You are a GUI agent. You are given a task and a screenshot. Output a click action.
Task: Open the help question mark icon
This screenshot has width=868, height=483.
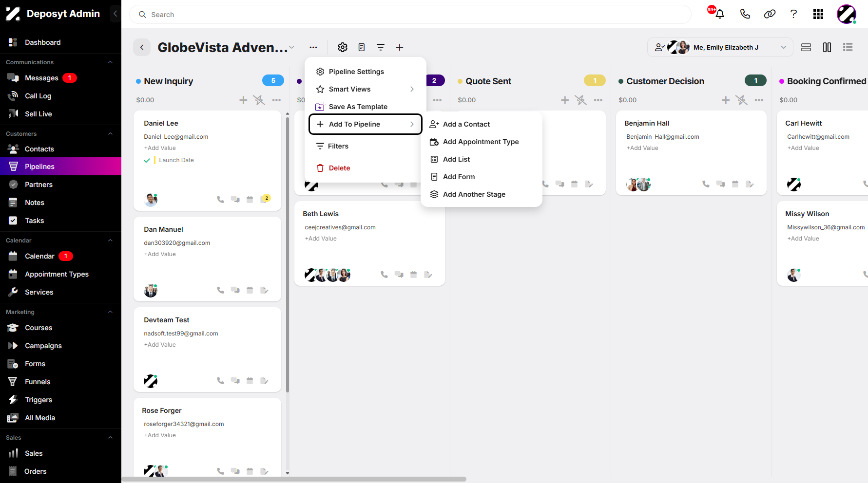pyautogui.click(x=793, y=14)
